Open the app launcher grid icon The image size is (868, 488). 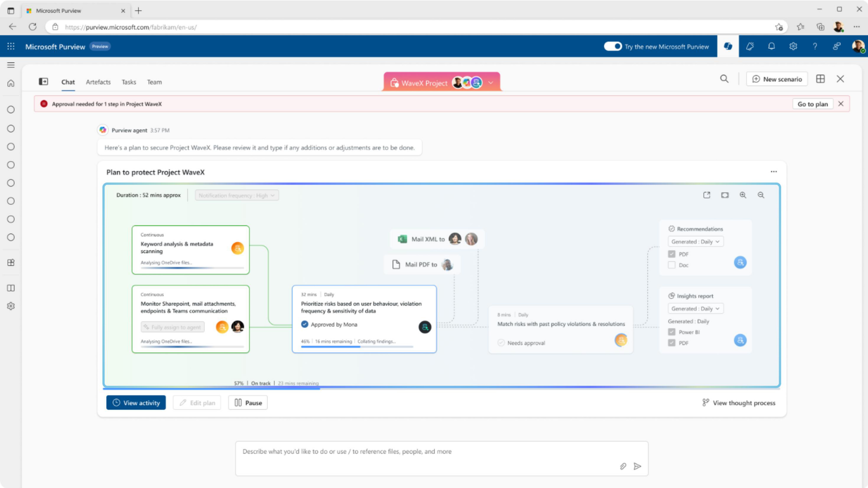pyautogui.click(x=11, y=47)
